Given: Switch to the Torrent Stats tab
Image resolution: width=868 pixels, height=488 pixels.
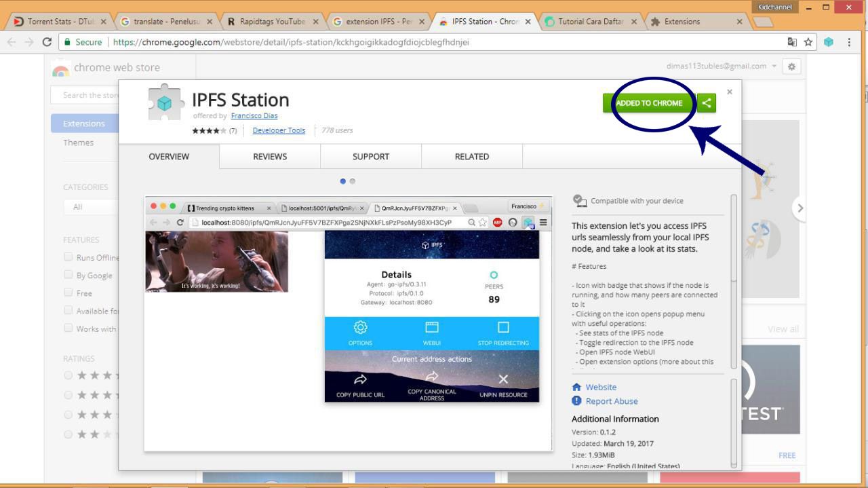Looking at the screenshot, I should [x=60, y=22].
